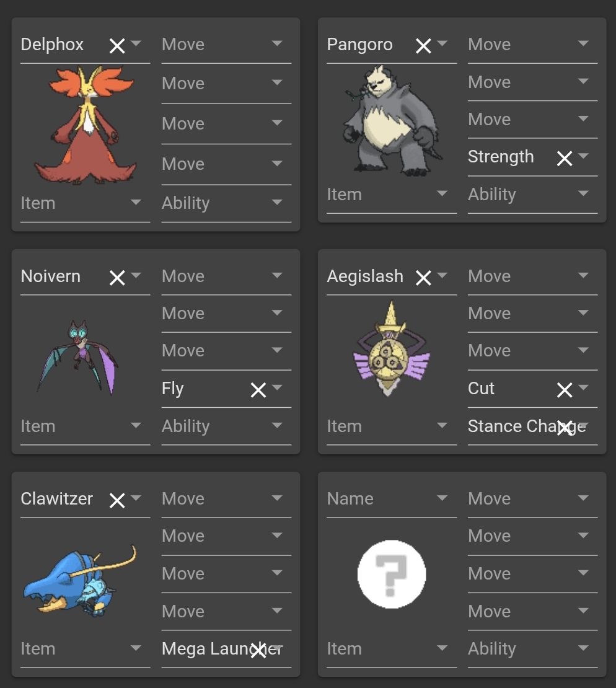Clear the Delphox name selection
The width and height of the screenshot is (616, 688).
point(117,46)
